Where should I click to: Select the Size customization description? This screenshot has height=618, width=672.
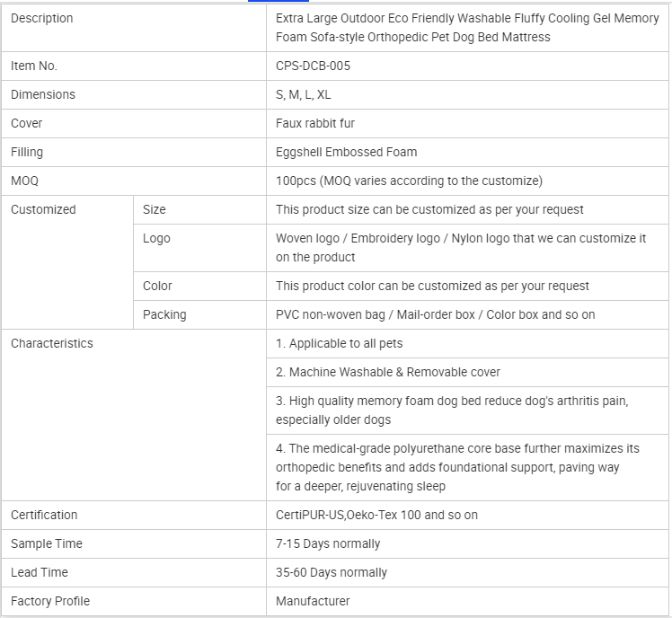point(429,209)
